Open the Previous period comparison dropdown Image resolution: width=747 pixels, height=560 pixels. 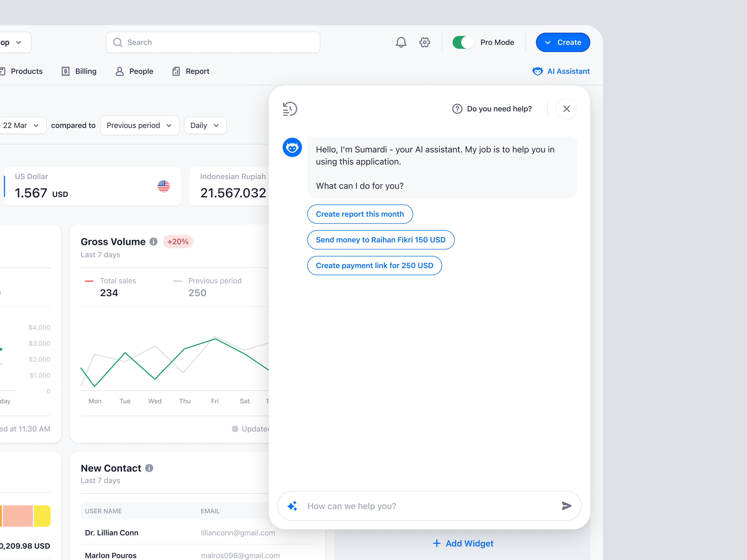pyautogui.click(x=139, y=125)
